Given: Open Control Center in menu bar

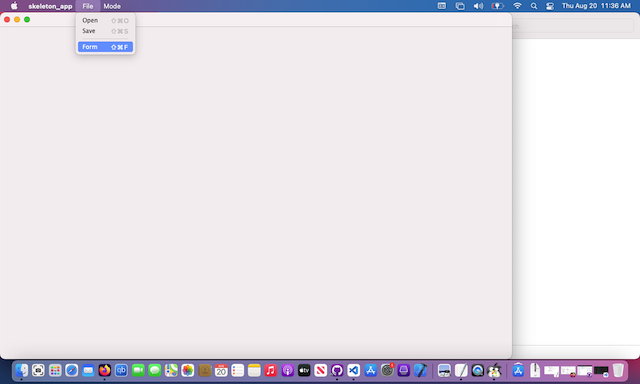Looking at the screenshot, I should click(550, 6).
